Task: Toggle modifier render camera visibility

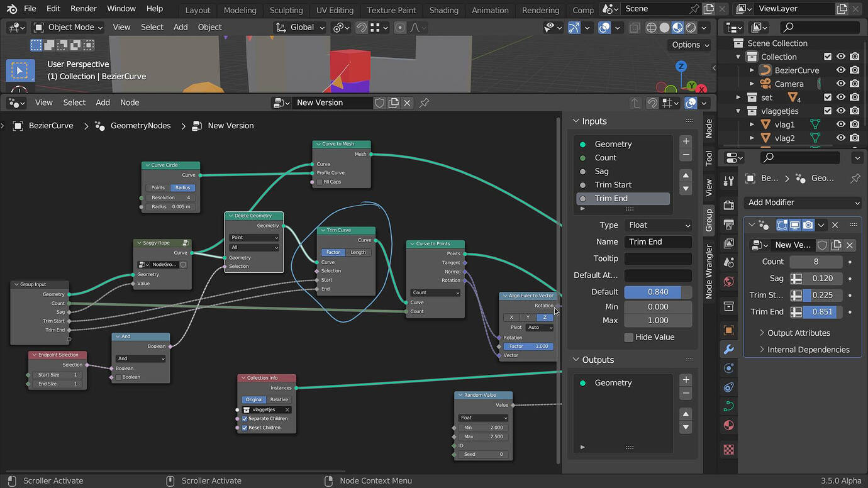Action: tap(808, 225)
